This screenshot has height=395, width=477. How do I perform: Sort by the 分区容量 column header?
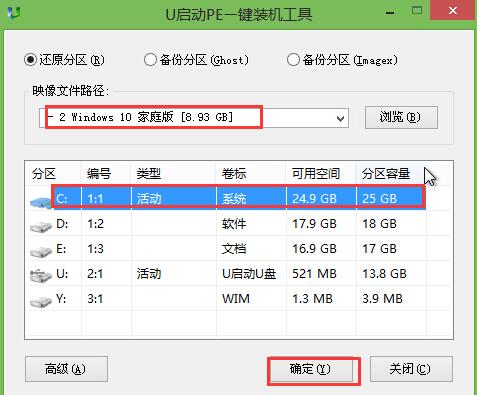coord(386,174)
